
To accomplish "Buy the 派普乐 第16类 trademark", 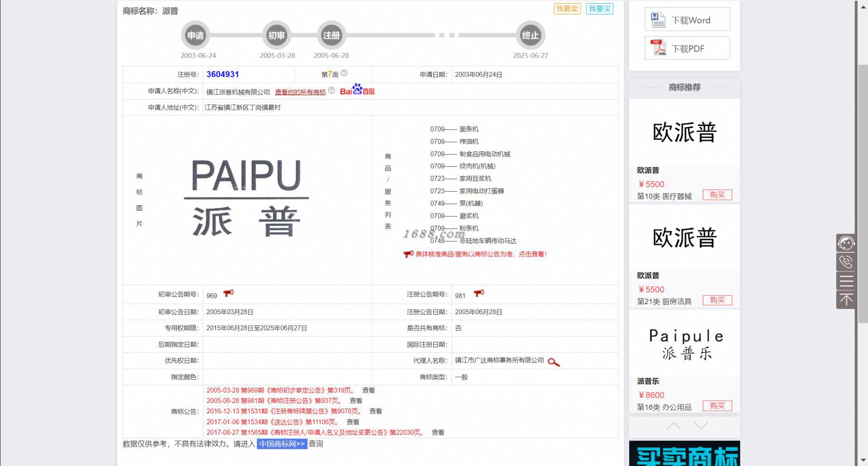I will [717, 406].
